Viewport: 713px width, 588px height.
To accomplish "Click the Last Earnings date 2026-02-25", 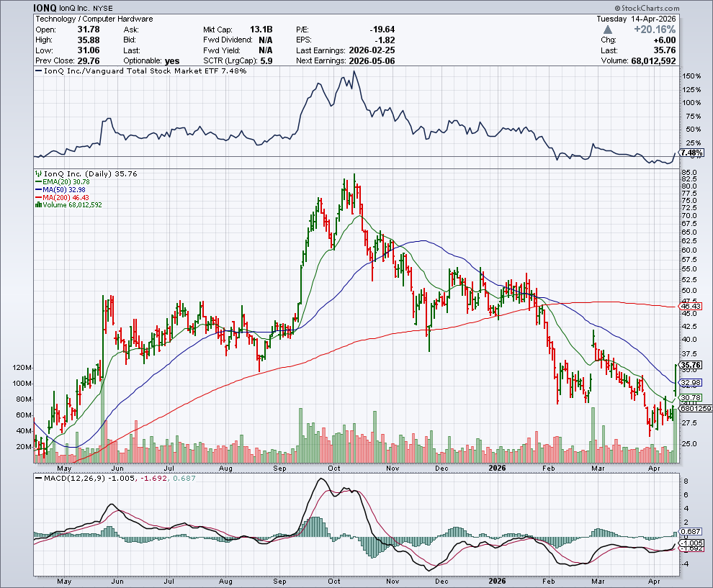I will pos(372,50).
